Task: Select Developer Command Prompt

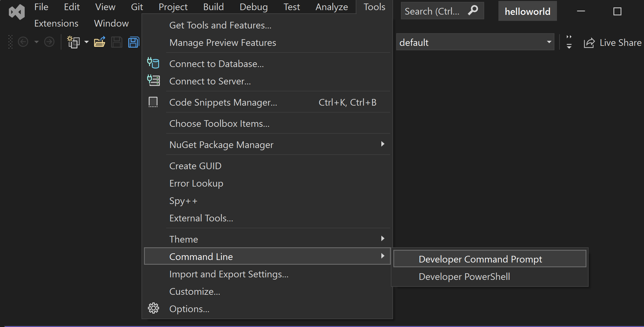Action: point(480,259)
